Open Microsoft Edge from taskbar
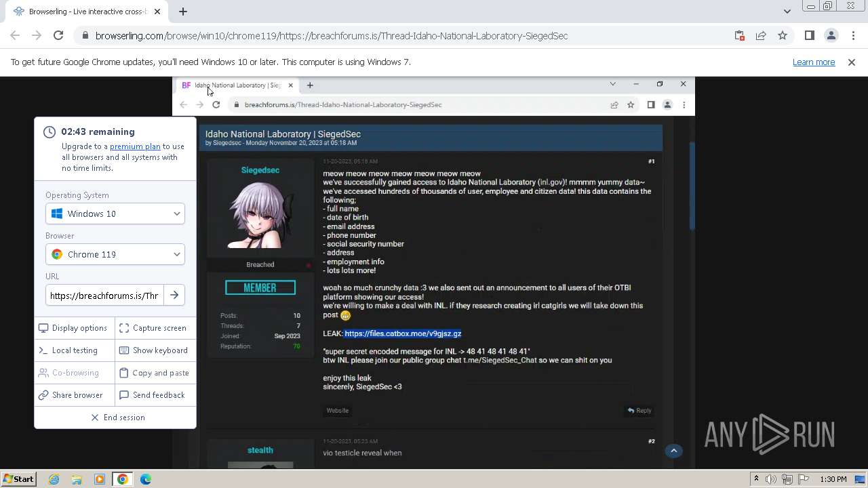Screen dimensions: 868x488 click(x=146, y=479)
